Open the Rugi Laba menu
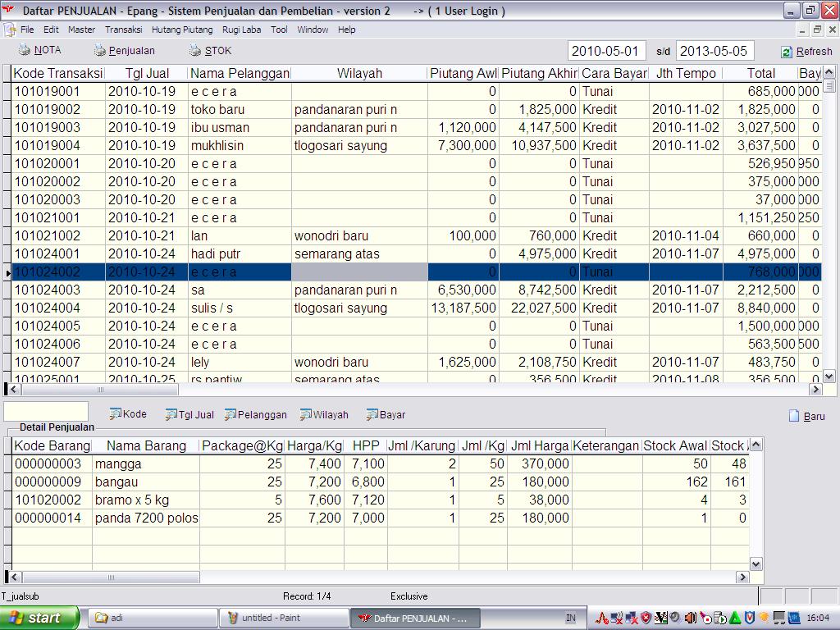The height and width of the screenshot is (630, 840). click(x=241, y=30)
